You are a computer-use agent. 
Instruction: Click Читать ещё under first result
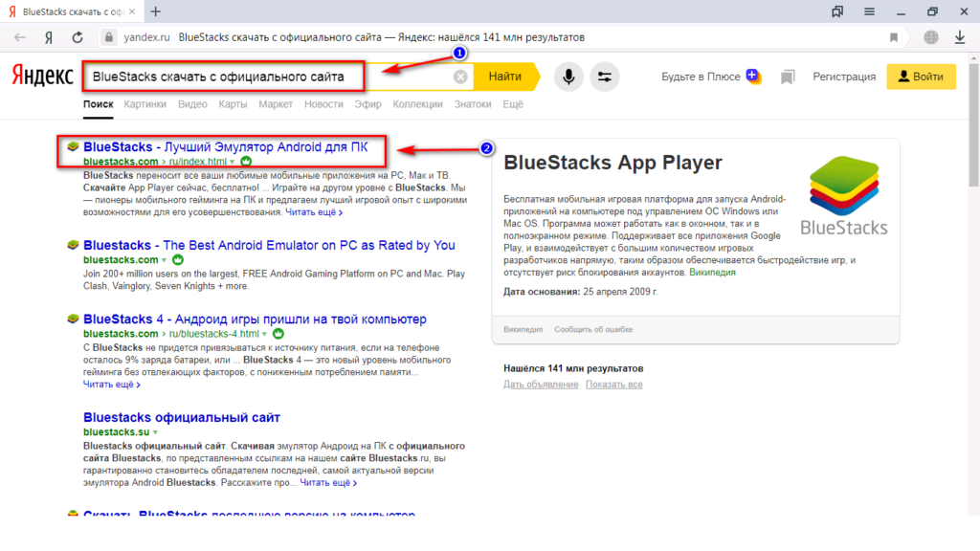[314, 212]
